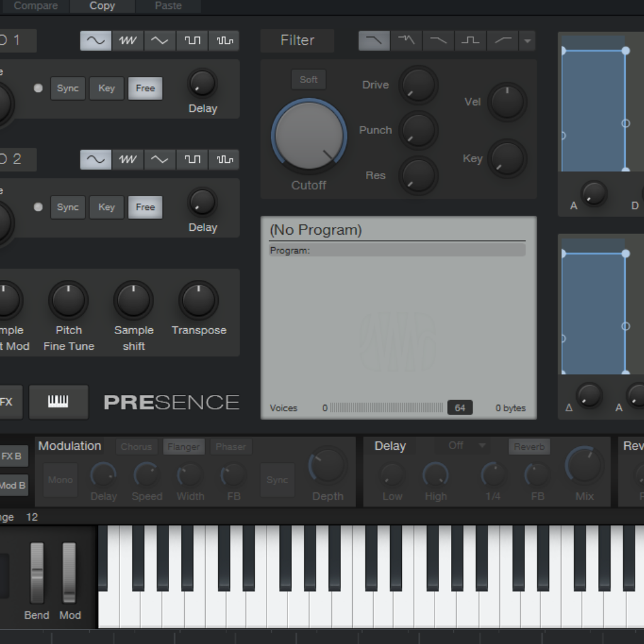Image resolution: width=644 pixels, height=644 pixels.
Task: Select sample-and-hold waveform for LFO 2
Action: pos(224,159)
